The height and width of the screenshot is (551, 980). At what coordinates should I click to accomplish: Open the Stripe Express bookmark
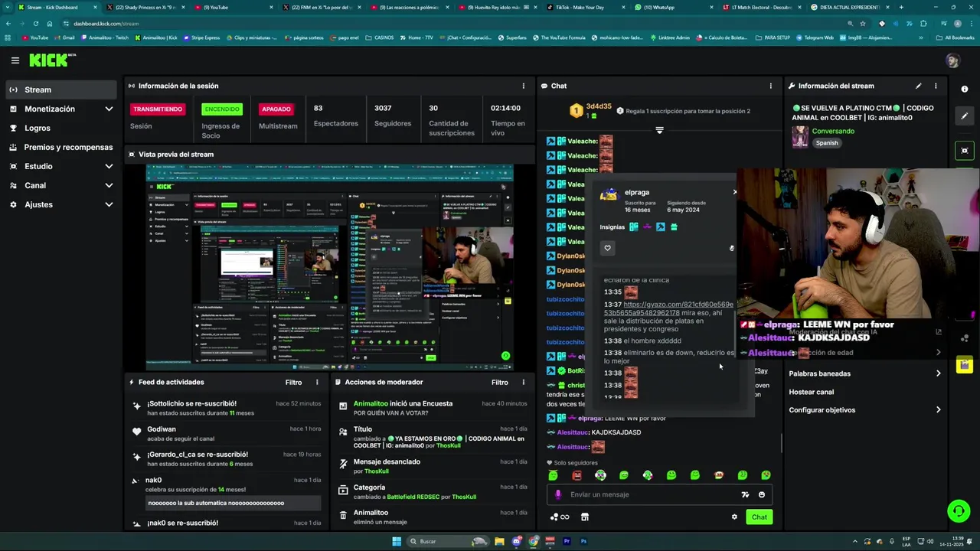[201, 37]
